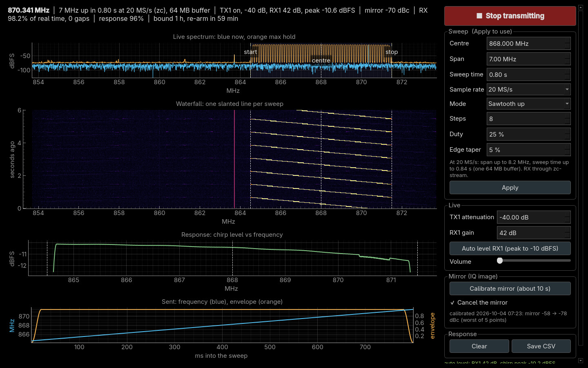This screenshot has height=368, width=588.
Task: Click the 'mirror -70 dBc' status text
Action: [387, 10]
